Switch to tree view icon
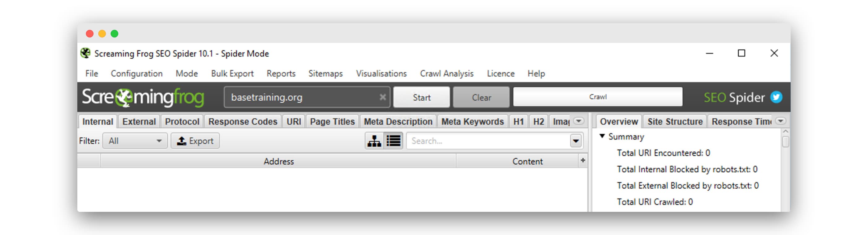Viewport: 868px width, 235px height. [x=374, y=141]
